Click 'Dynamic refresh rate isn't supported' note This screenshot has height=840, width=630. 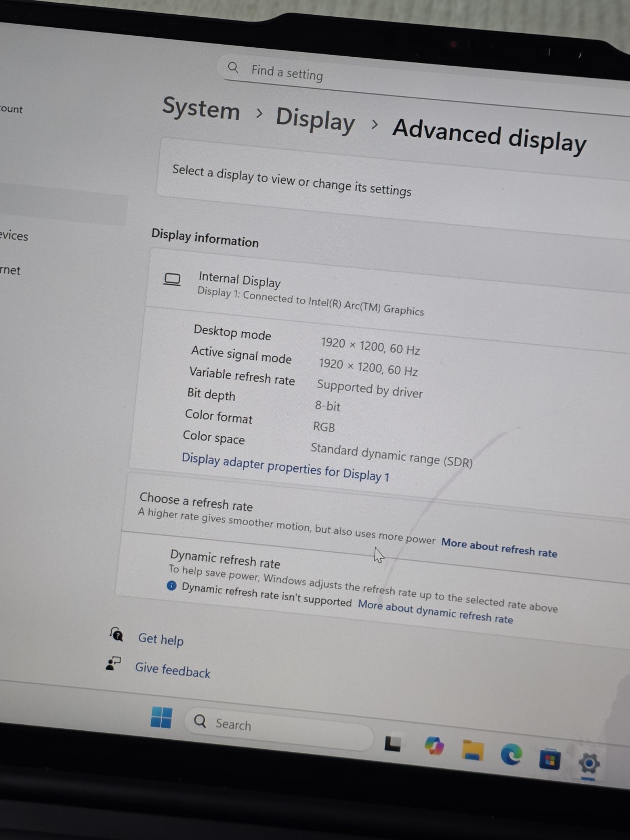pos(267,595)
